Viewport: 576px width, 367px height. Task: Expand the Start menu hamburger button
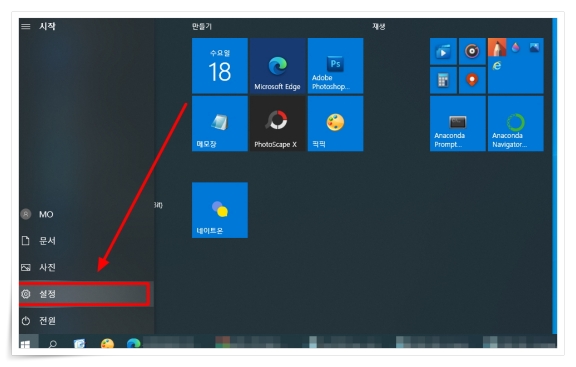pyautogui.click(x=26, y=26)
